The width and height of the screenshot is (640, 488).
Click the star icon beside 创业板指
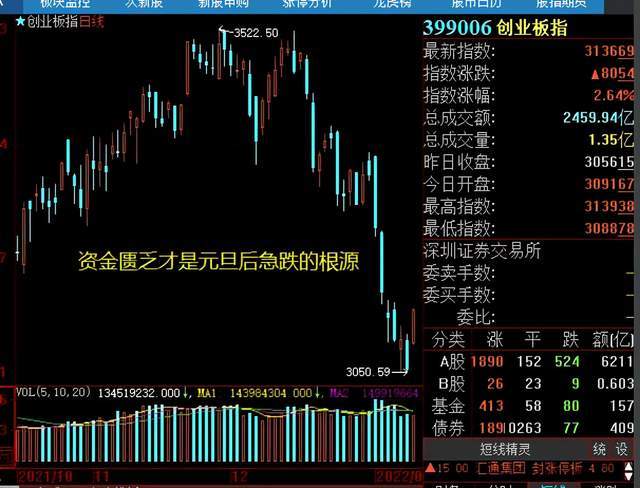pyautogui.click(x=20, y=21)
